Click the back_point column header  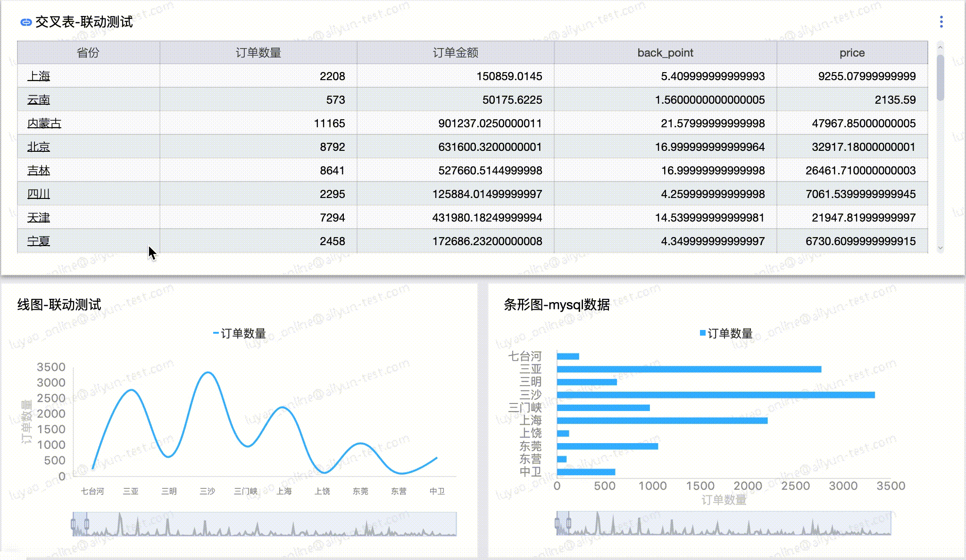click(x=665, y=53)
